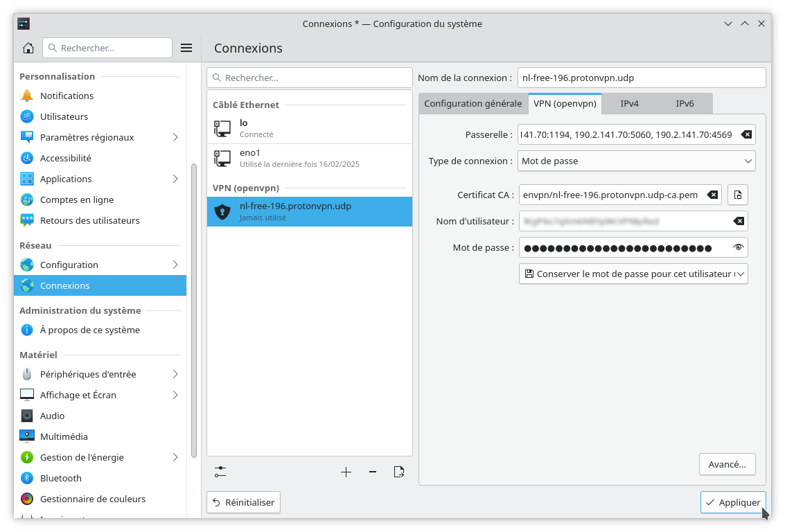Clear the Nom d'utilisateur field

[x=739, y=221]
